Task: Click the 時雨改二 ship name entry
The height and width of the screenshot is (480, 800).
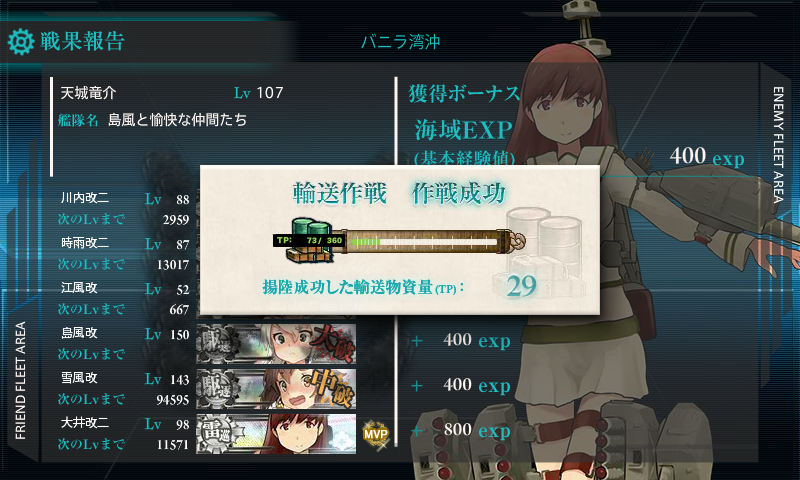Action: click(x=85, y=243)
